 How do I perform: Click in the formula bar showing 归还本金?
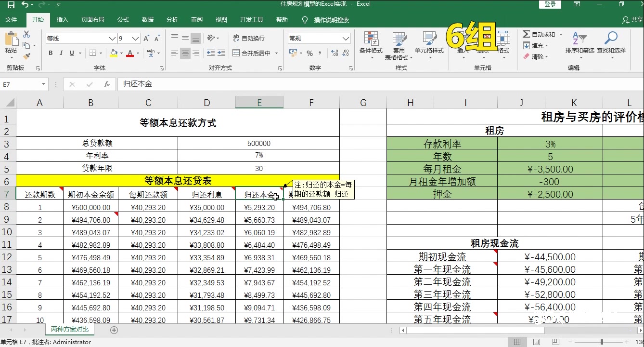click(380, 84)
